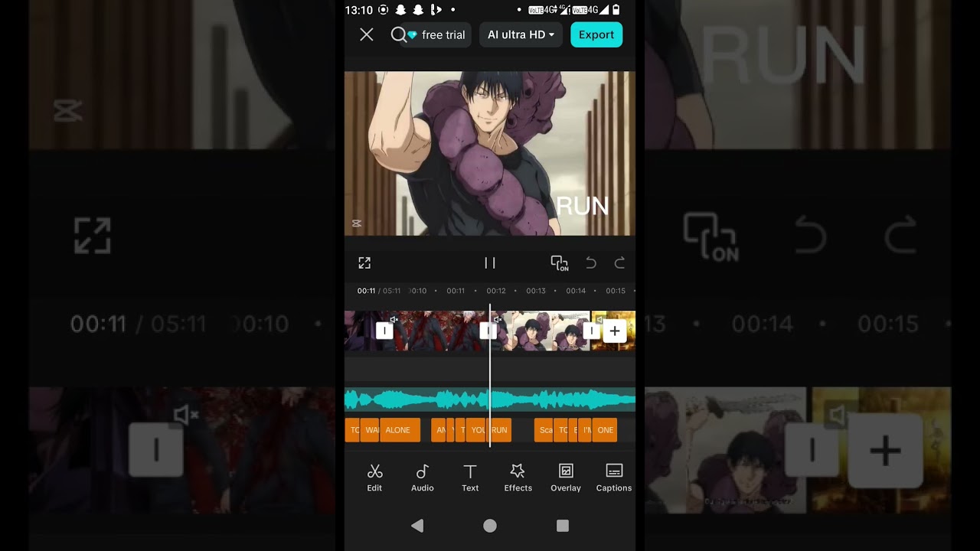Toggle mute icon on the yellow clip

click(601, 319)
